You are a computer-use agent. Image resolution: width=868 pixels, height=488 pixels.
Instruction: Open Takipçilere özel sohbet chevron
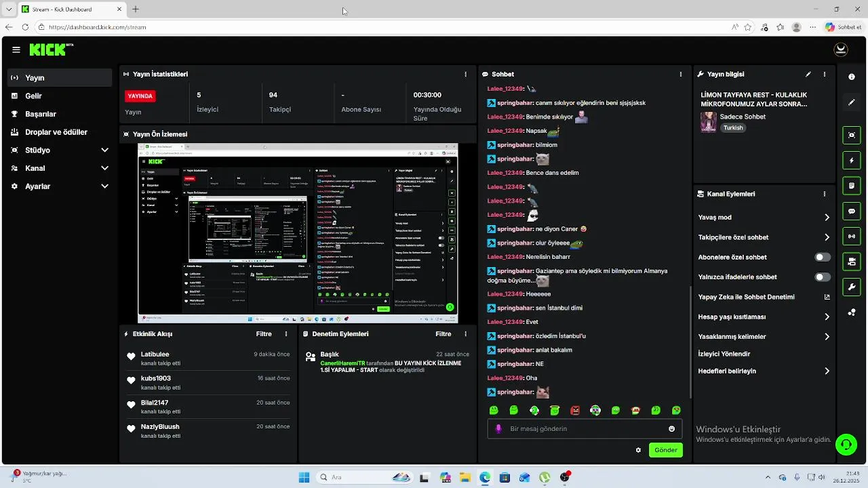827,237
